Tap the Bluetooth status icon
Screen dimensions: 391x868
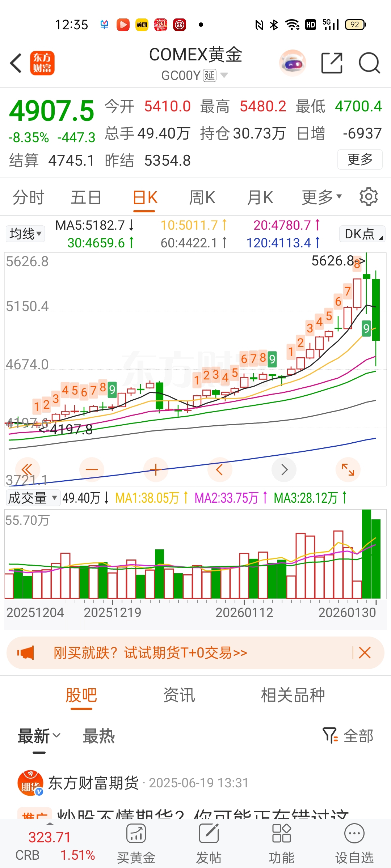pos(274,25)
